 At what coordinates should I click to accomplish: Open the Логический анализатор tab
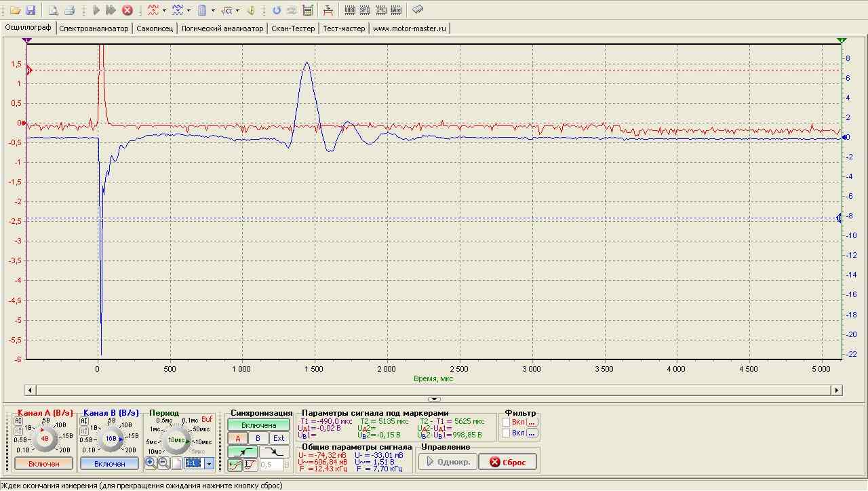[x=222, y=28]
